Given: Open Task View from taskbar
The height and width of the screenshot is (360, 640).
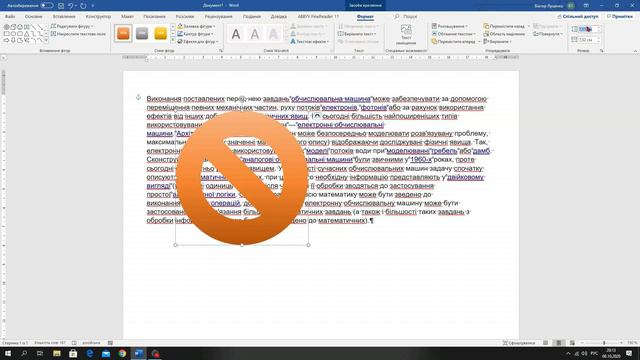Looking at the screenshot, I should (x=40, y=353).
